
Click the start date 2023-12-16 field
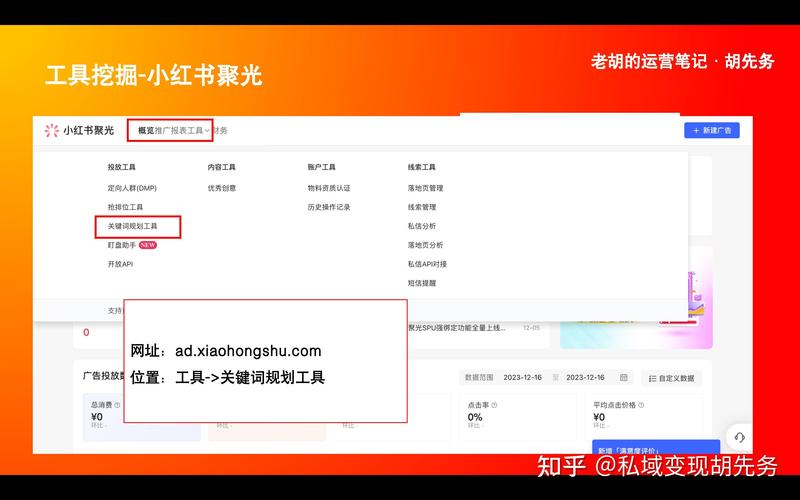(522, 377)
